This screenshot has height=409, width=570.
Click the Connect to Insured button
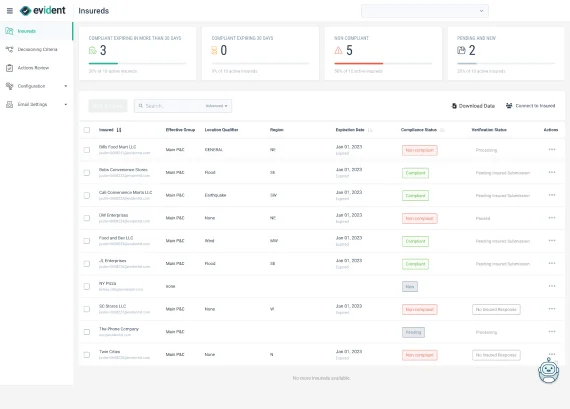530,106
